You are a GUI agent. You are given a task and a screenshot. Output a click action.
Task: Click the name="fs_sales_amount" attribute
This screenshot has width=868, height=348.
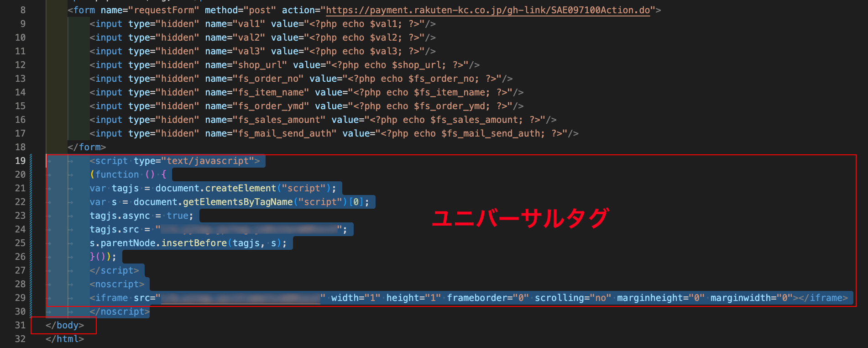click(x=265, y=120)
